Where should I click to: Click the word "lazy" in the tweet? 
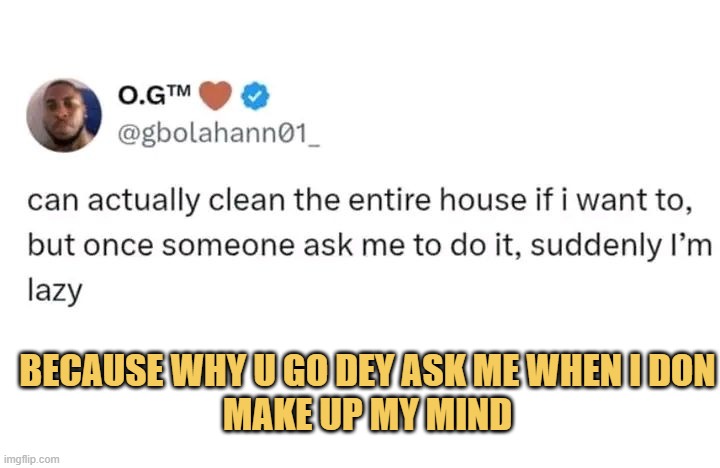pos(55,291)
